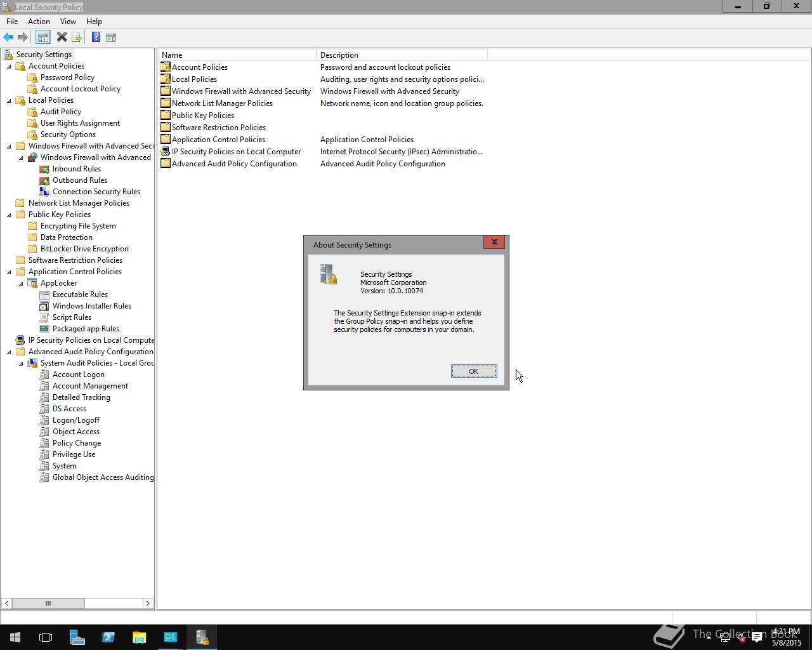
Task: Select User Rights Assignment in the tree
Action: pos(80,123)
